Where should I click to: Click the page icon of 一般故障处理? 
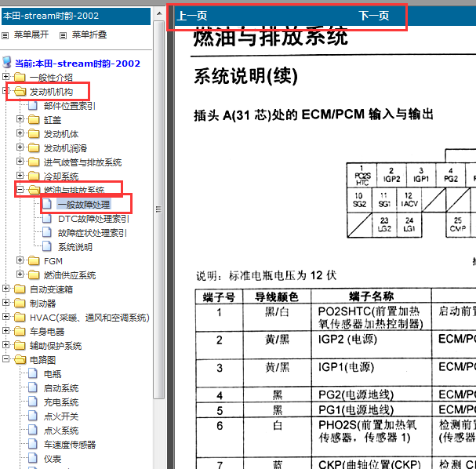coord(47,204)
